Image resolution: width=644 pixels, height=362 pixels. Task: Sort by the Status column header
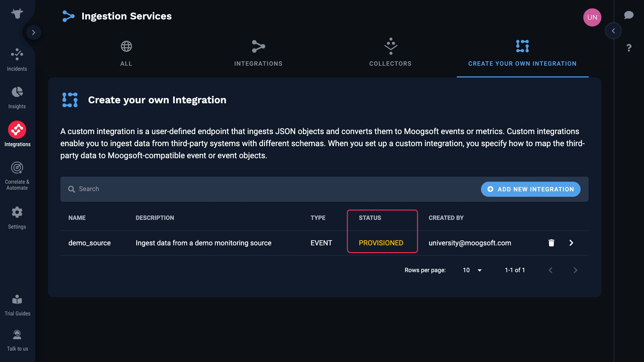[370, 218]
